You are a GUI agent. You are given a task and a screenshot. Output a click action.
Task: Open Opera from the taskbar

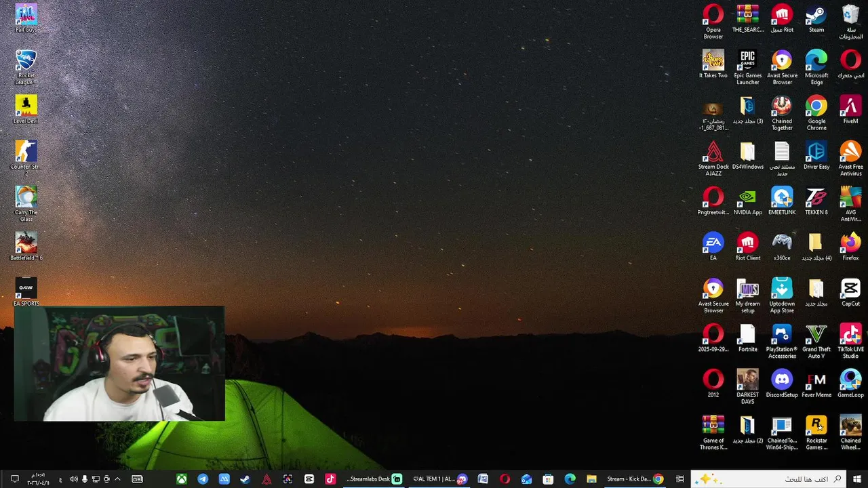[505, 479]
